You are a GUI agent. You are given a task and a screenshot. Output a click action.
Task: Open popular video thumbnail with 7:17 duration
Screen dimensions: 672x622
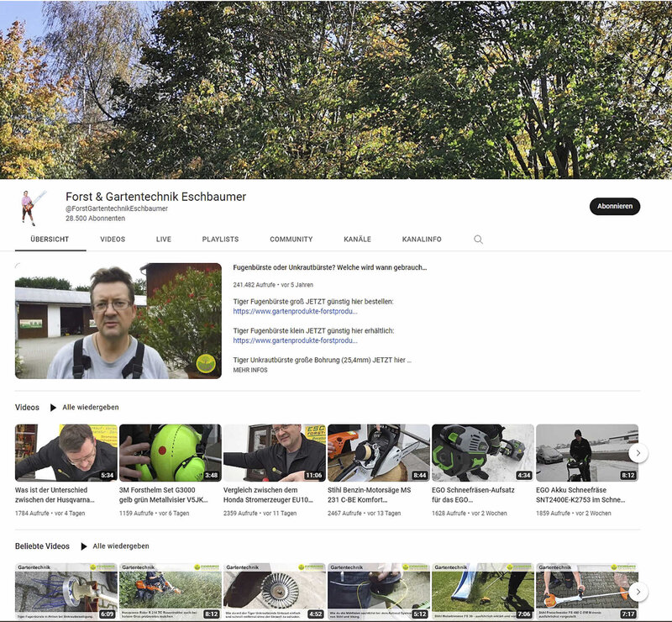click(x=587, y=592)
